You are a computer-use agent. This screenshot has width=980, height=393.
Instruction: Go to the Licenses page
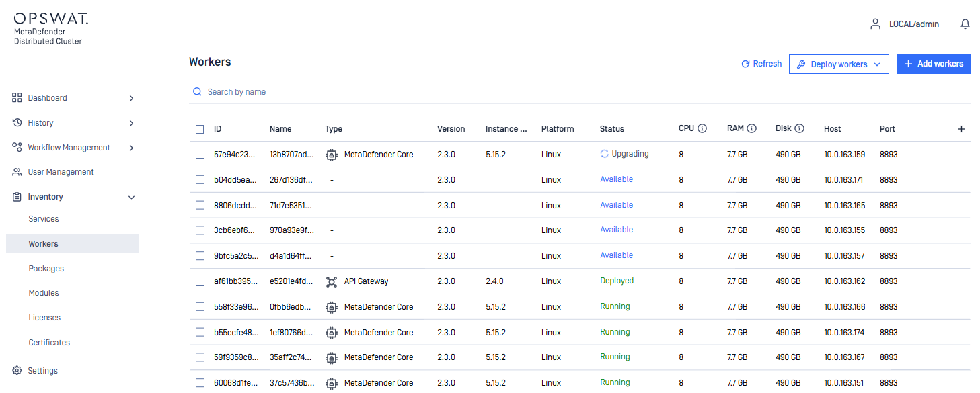[x=44, y=318]
